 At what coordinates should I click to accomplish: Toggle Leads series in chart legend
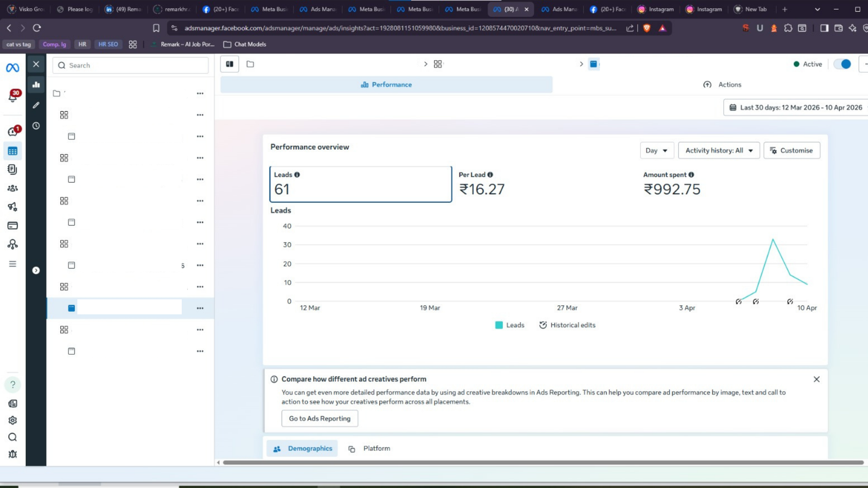(510, 325)
